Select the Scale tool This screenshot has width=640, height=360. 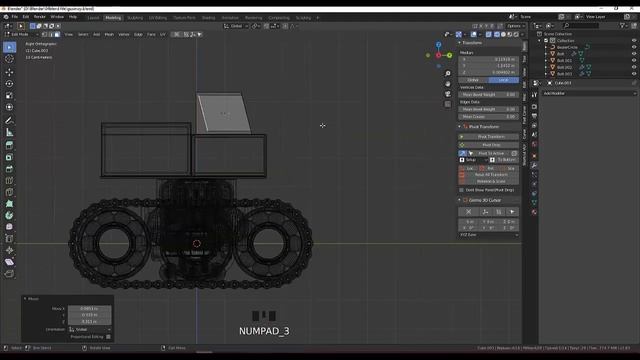click(9, 96)
